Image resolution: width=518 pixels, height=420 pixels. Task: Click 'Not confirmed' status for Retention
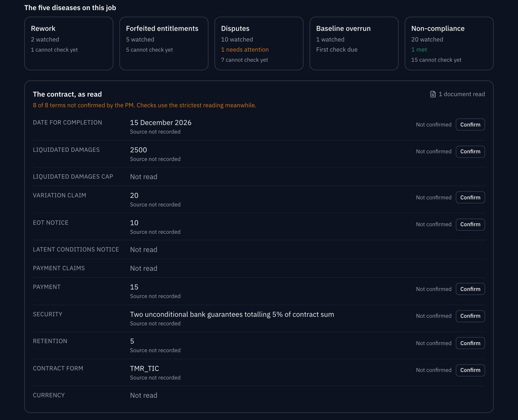point(434,343)
